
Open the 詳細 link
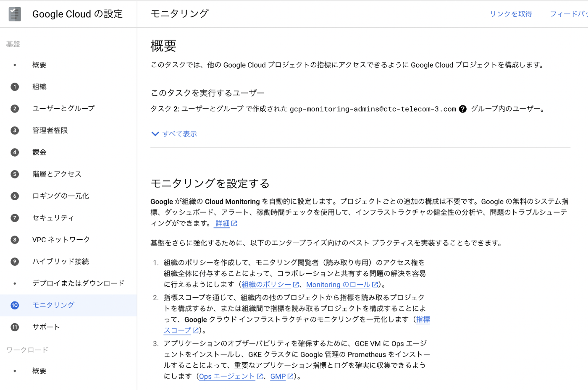click(x=222, y=223)
